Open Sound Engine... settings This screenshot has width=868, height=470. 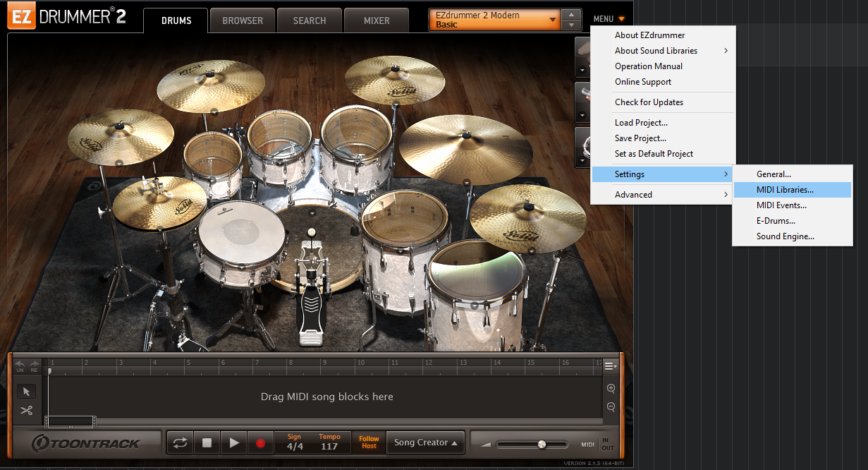click(793, 236)
